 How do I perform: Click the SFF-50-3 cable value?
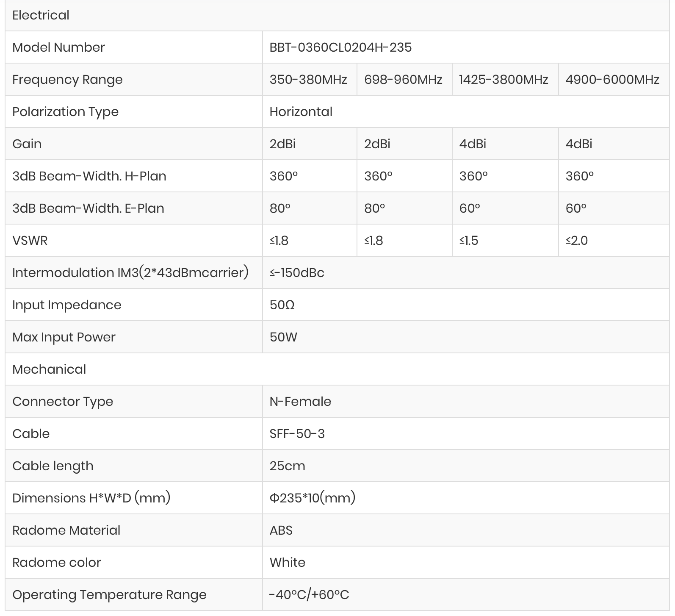[297, 433]
